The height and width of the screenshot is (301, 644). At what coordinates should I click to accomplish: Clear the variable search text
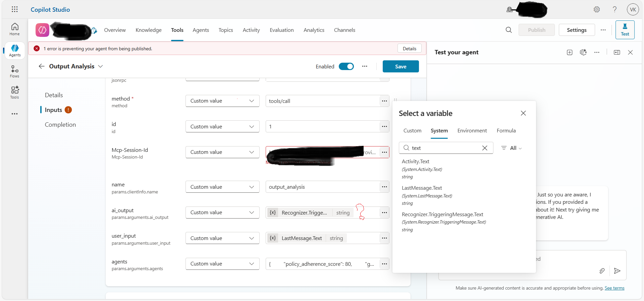click(x=485, y=148)
